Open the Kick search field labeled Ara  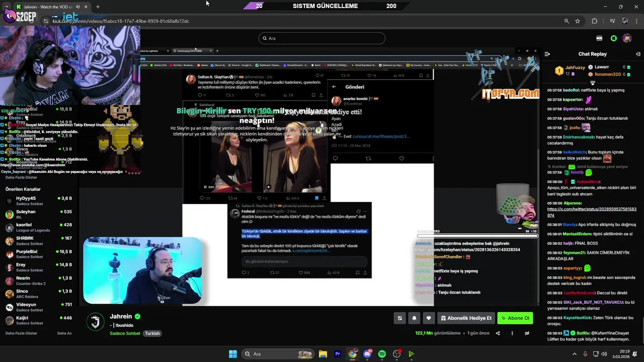click(x=322, y=38)
